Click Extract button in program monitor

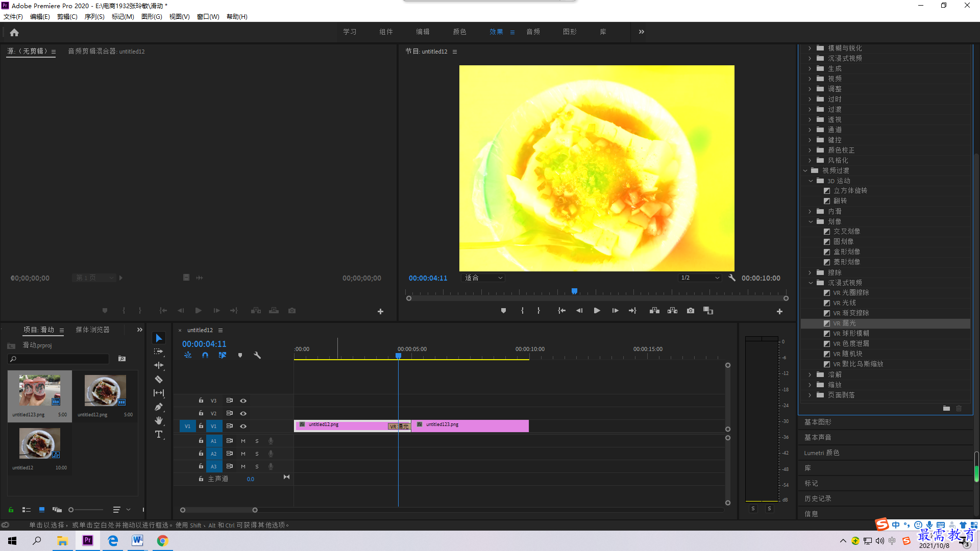tap(672, 311)
